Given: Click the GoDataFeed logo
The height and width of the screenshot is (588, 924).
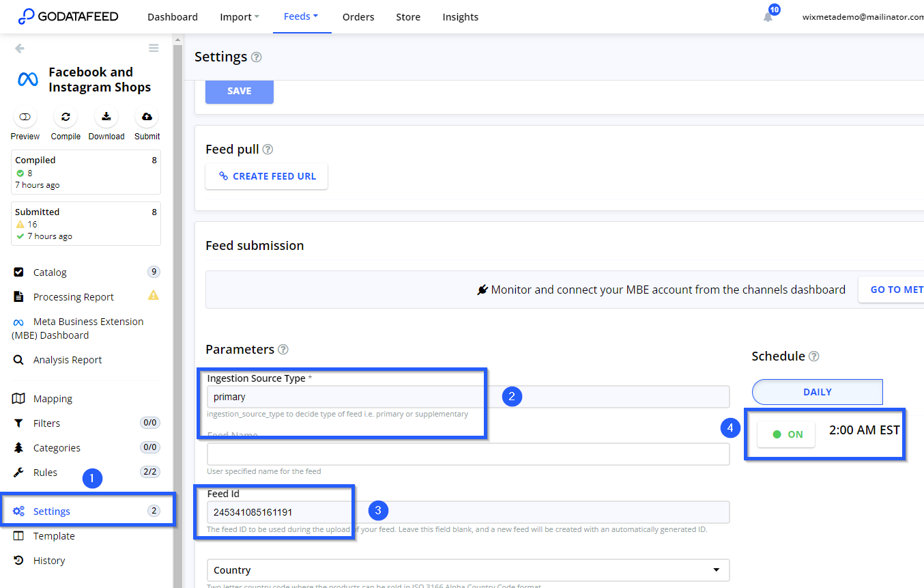Looking at the screenshot, I should tap(68, 16).
